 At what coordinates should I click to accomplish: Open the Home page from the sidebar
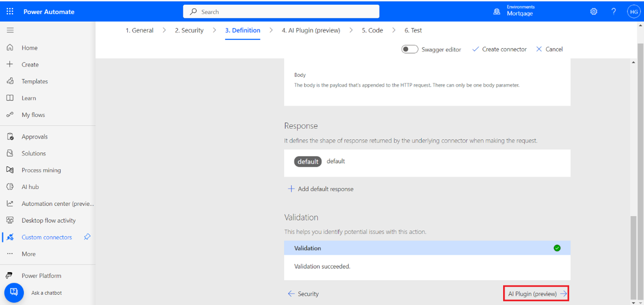pos(29,47)
